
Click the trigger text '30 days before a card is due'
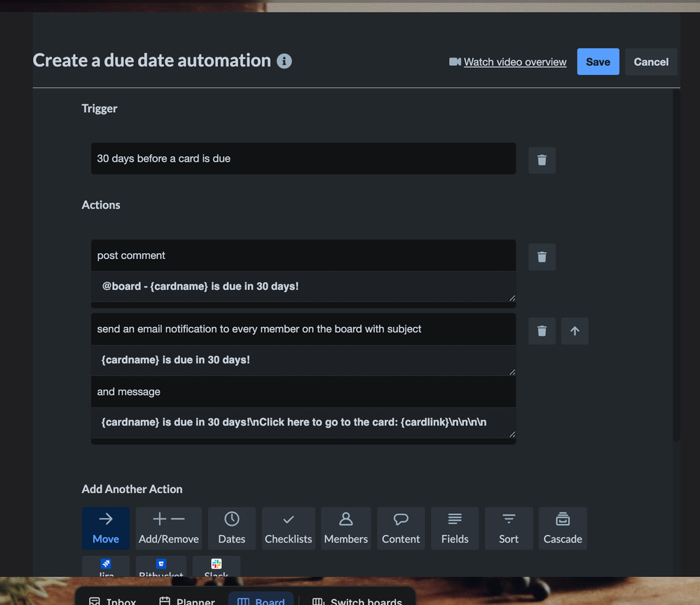(x=164, y=159)
